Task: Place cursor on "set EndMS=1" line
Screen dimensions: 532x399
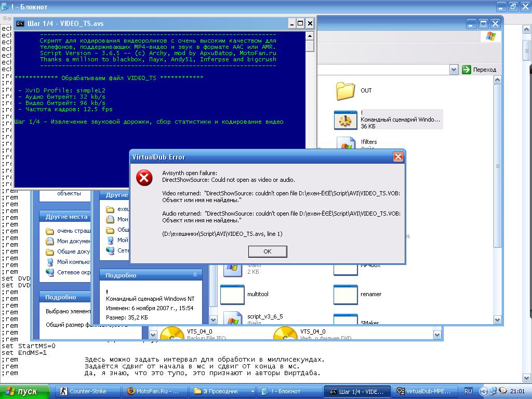Action: (24, 353)
